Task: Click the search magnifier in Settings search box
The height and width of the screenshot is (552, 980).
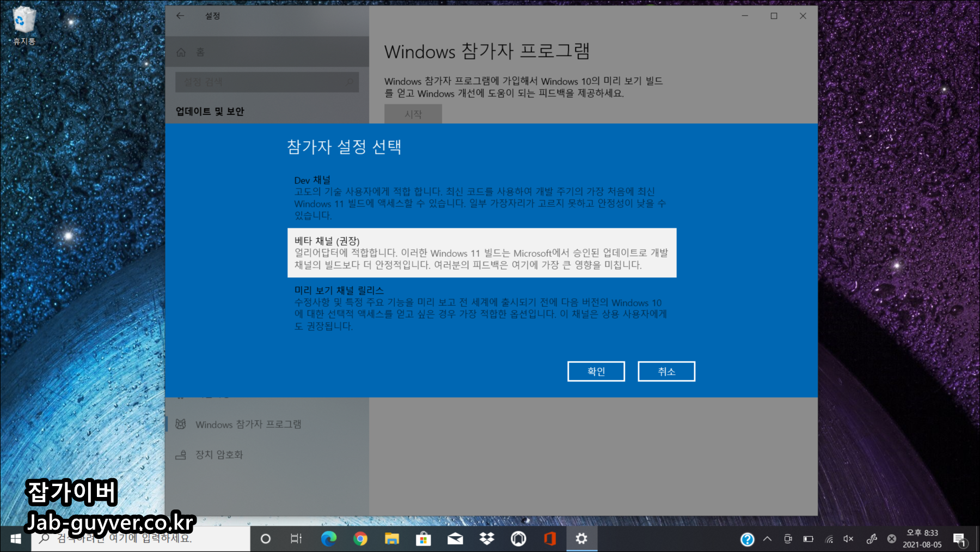Action: point(349,82)
